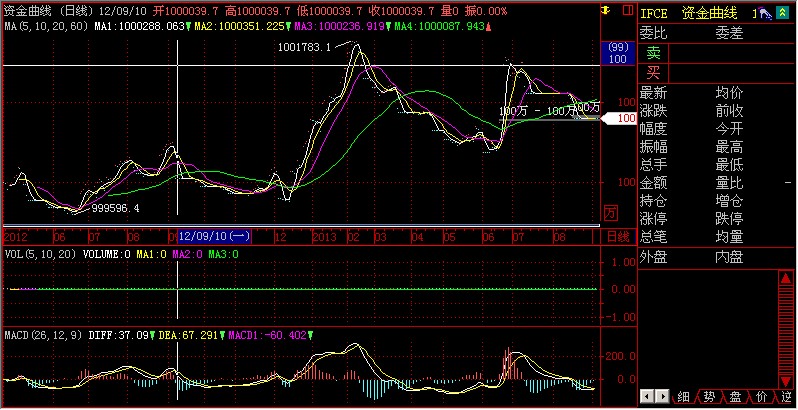
Task: Click the MA4:1000087.943 value
Action: (x=439, y=25)
